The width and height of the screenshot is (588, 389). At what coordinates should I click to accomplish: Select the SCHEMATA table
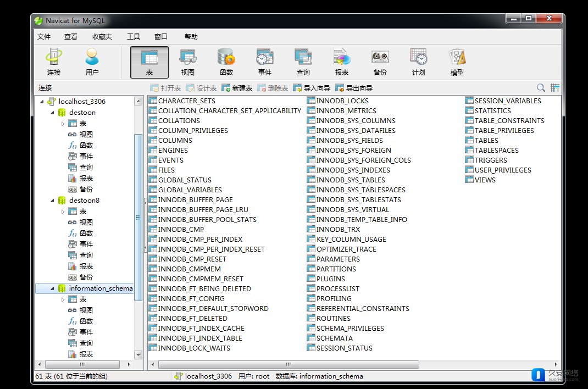pos(330,338)
